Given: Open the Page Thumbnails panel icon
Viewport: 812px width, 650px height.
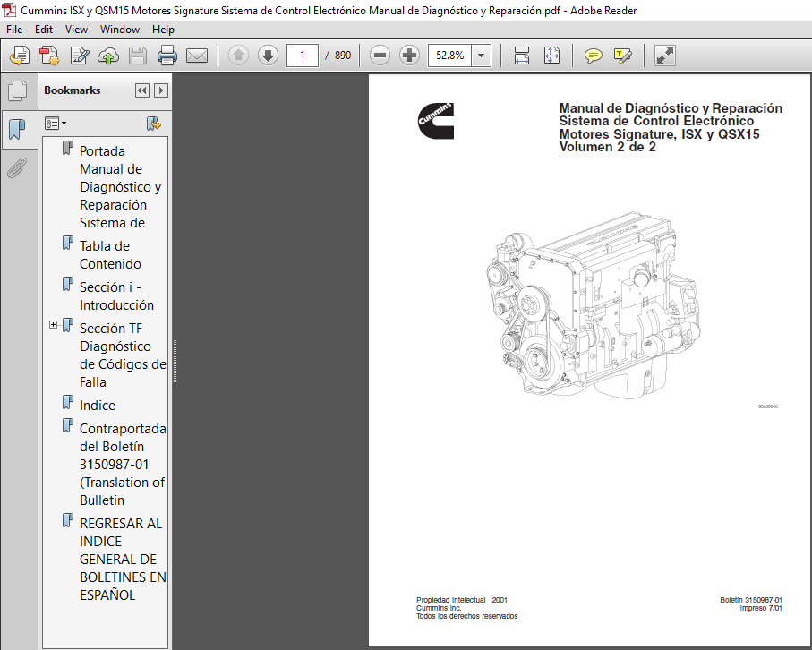Looking at the screenshot, I should pyautogui.click(x=18, y=90).
